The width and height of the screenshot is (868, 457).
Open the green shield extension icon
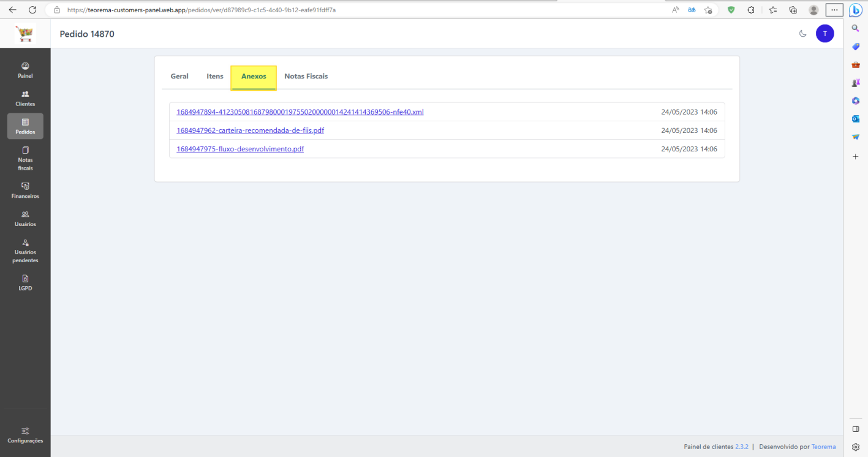pyautogui.click(x=731, y=10)
